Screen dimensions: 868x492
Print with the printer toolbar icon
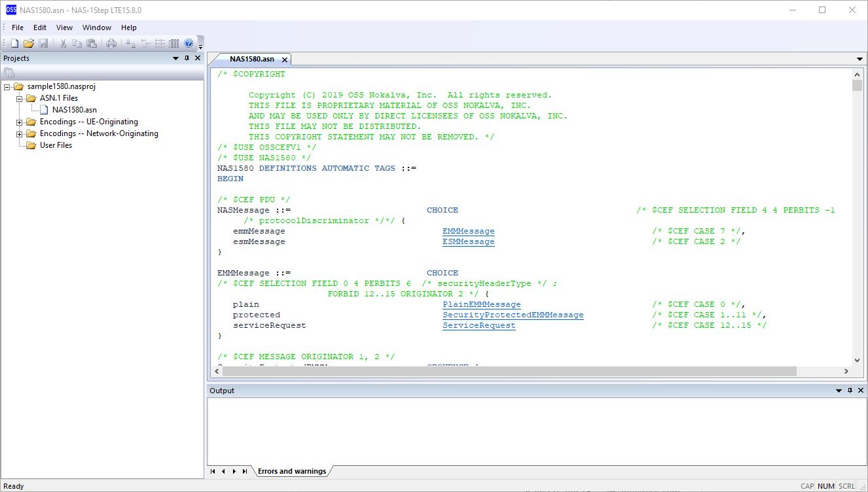(x=112, y=44)
